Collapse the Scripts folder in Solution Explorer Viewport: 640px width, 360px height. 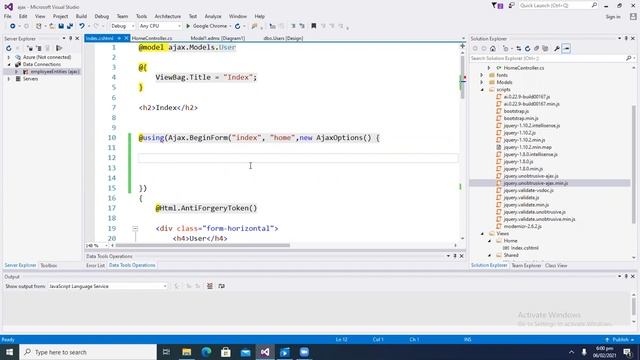(482, 90)
